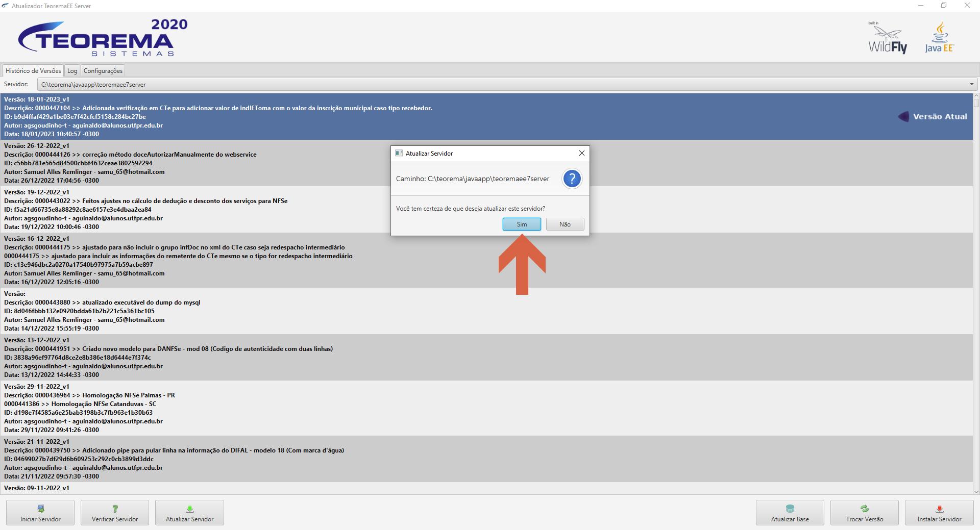Select version entry 16-12-2022_v1
Viewport: 980px width, 530px height.
pyautogui.click(x=486, y=260)
